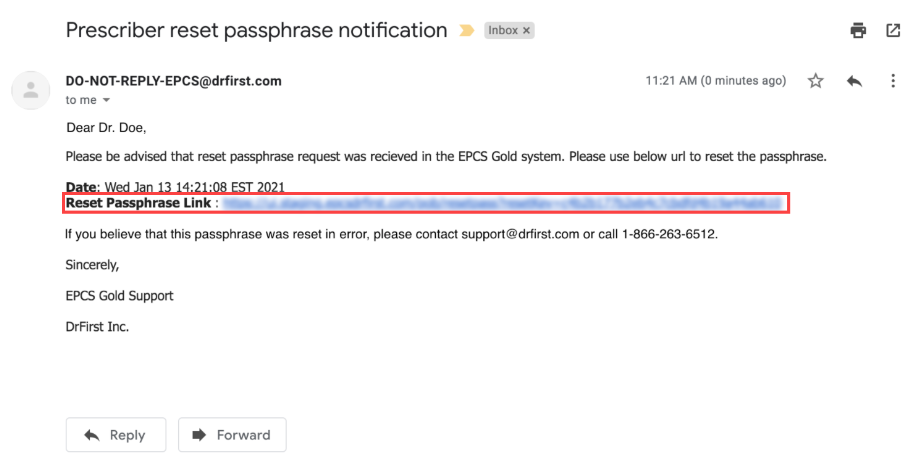The image size is (912, 460).
Task: Click the reply arrow icon beside the star
Action: click(x=854, y=81)
